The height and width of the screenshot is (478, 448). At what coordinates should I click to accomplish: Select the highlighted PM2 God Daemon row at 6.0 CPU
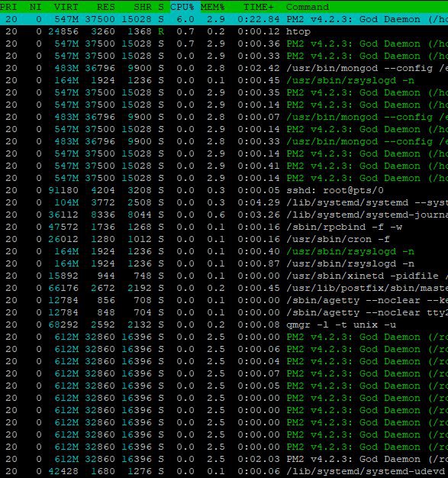224,19
